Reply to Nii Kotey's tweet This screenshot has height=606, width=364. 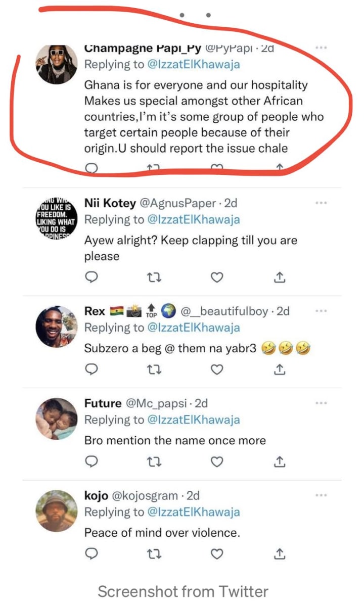click(x=90, y=277)
